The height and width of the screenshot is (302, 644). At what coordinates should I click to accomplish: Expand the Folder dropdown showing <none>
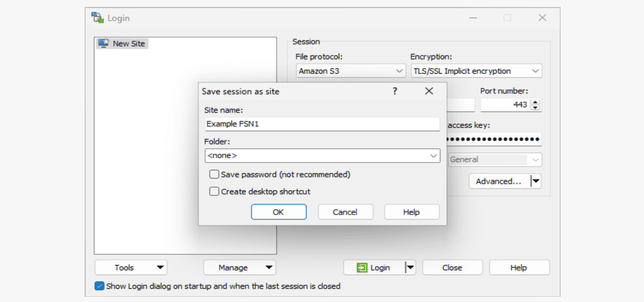[x=434, y=156]
